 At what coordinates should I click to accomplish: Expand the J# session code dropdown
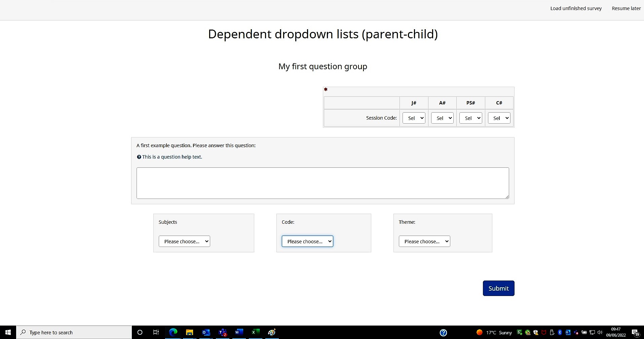pos(414,118)
